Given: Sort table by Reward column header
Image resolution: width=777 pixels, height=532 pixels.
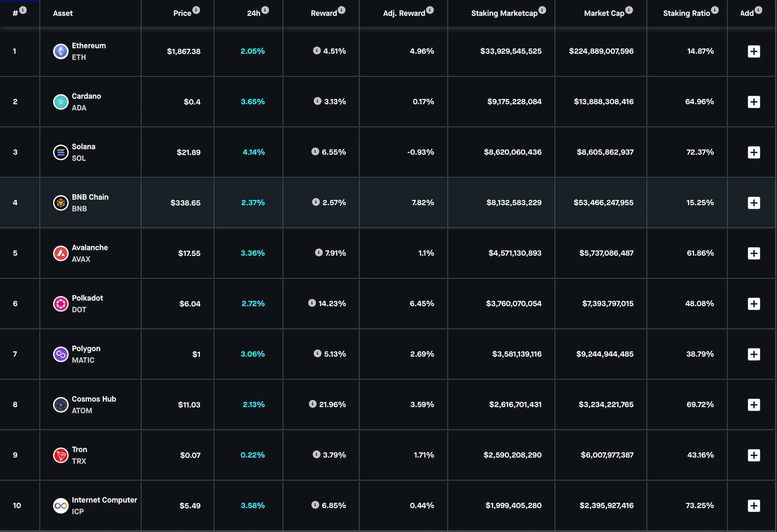Looking at the screenshot, I should (x=324, y=13).
